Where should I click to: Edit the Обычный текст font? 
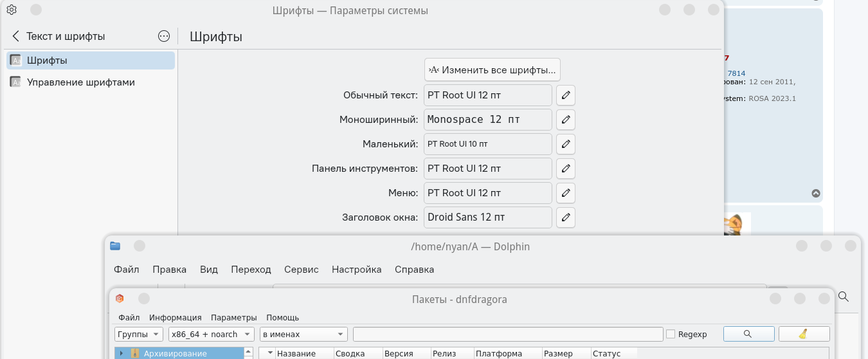[565, 95]
